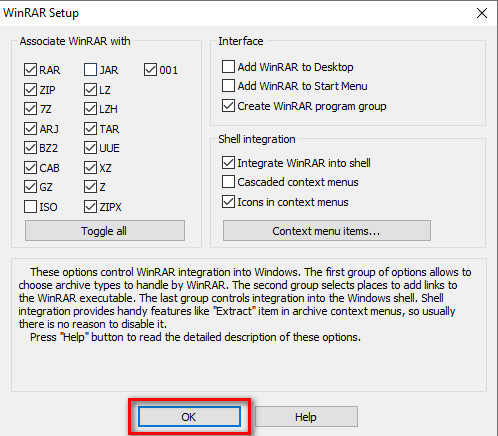Image resolution: width=498 pixels, height=436 pixels.
Task: Uncheck the CAB file association
Action: (30, 168)
